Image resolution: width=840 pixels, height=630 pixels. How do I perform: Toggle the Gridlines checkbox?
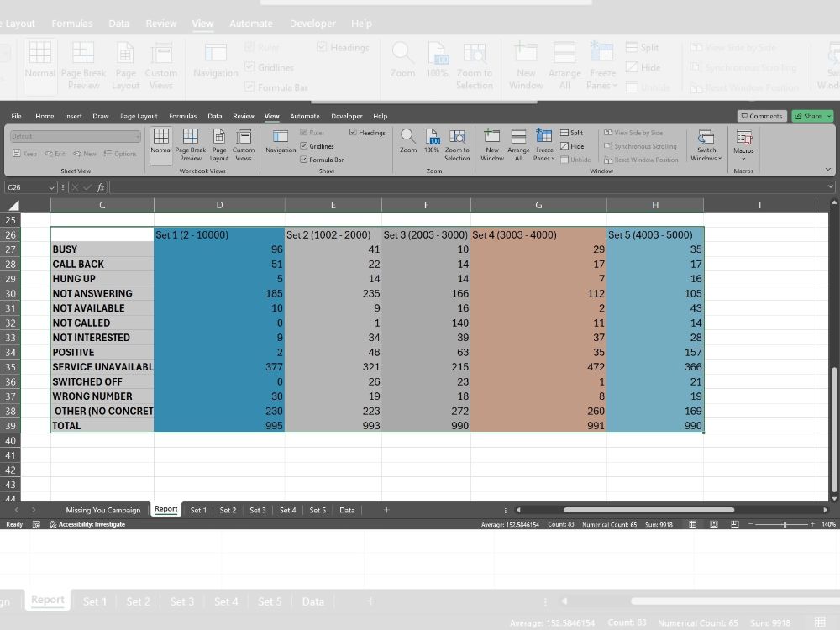(304, 145)
